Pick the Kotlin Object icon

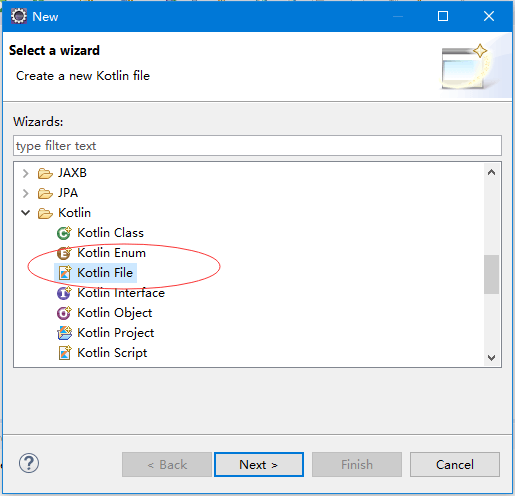64,313
